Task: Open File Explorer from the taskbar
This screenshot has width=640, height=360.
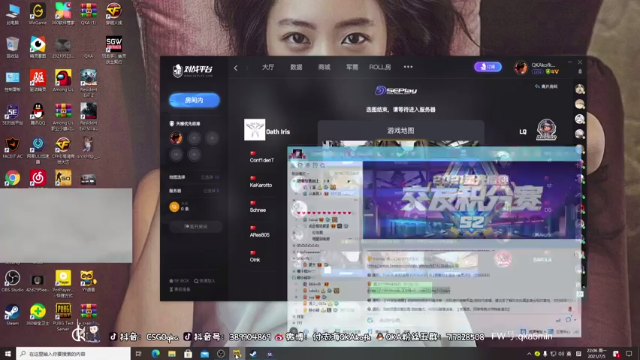Action: click(171, 353)
